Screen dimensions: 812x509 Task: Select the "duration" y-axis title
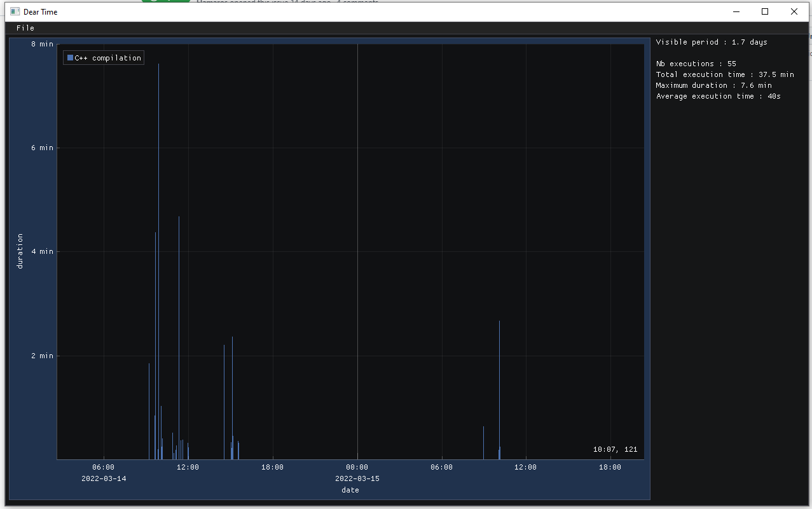pyautogui.click(x=20, y=251)
